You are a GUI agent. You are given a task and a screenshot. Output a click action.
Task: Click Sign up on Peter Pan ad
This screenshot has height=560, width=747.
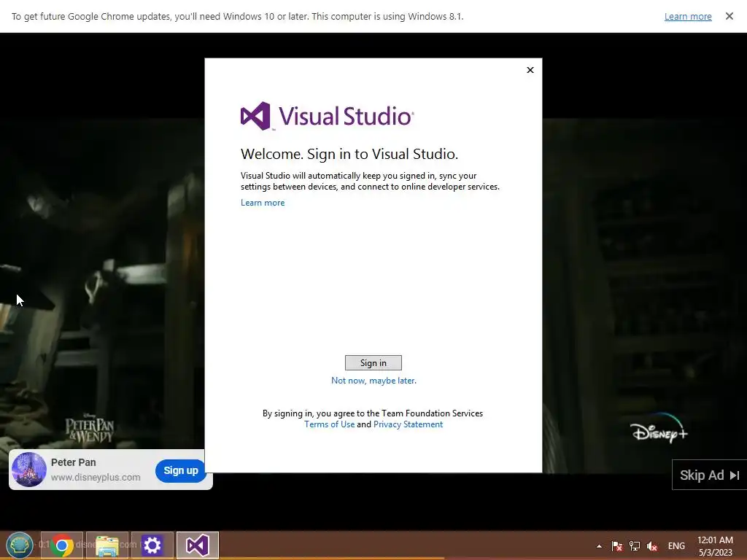tap(181, 470)
